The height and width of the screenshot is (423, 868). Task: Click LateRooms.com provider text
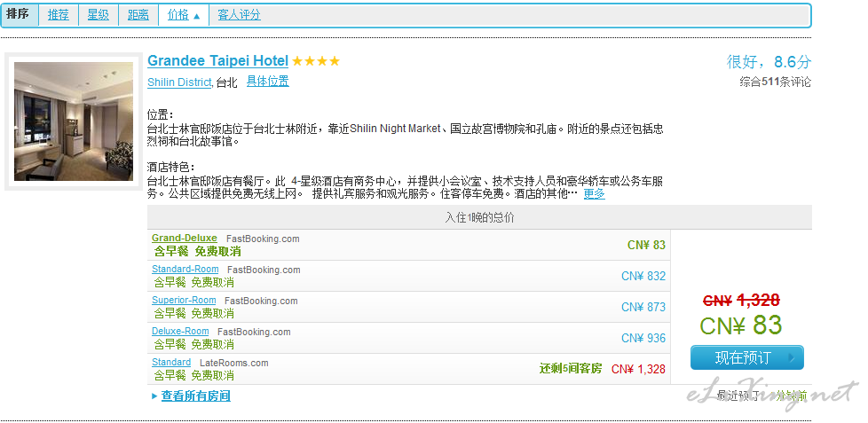tap(233, 363)
